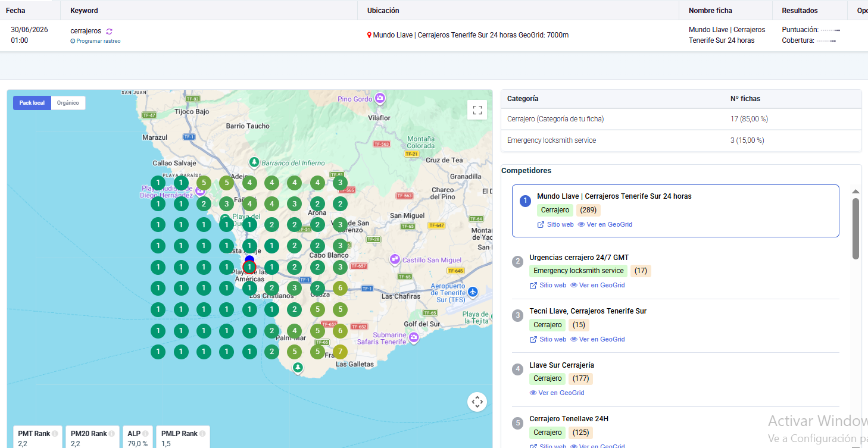This screenshot has height=448, width=868.
Task: Select the grid point ranked 7
Action: point(340,352)
